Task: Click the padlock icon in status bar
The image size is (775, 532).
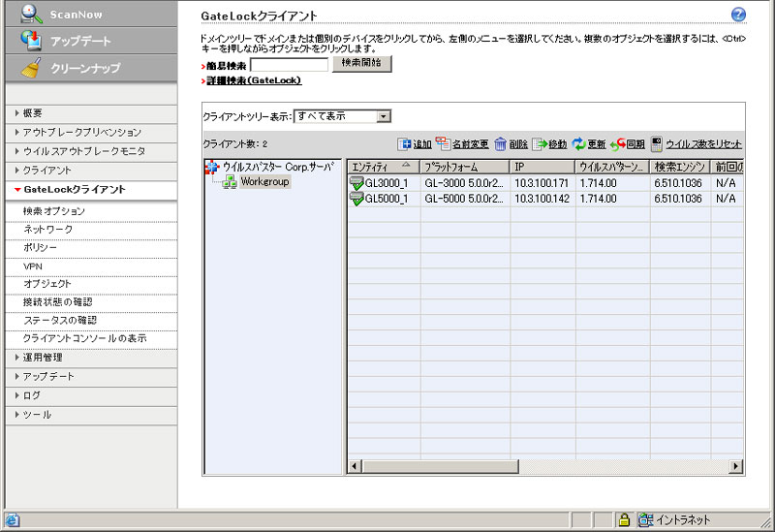Action: point(624,519)
